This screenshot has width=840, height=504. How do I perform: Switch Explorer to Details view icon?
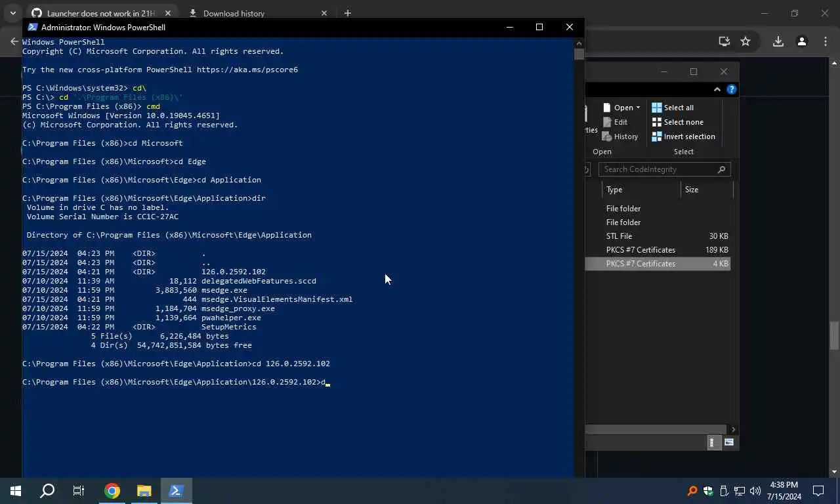pos(713,442)
